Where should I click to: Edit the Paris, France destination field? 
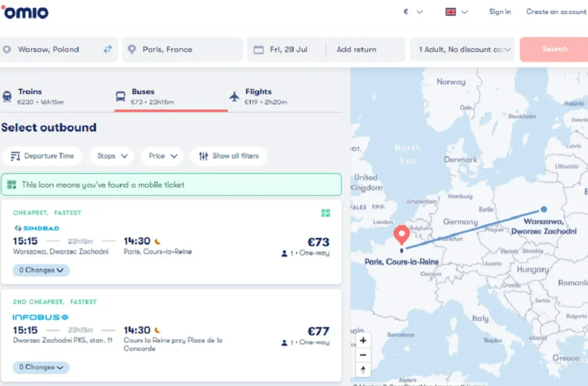tap(182, 49)
